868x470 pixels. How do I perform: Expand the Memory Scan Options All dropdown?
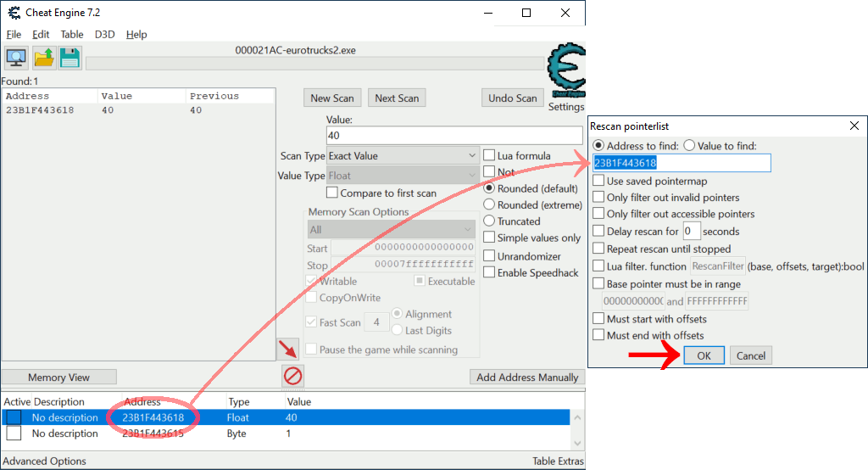[391, 229]
